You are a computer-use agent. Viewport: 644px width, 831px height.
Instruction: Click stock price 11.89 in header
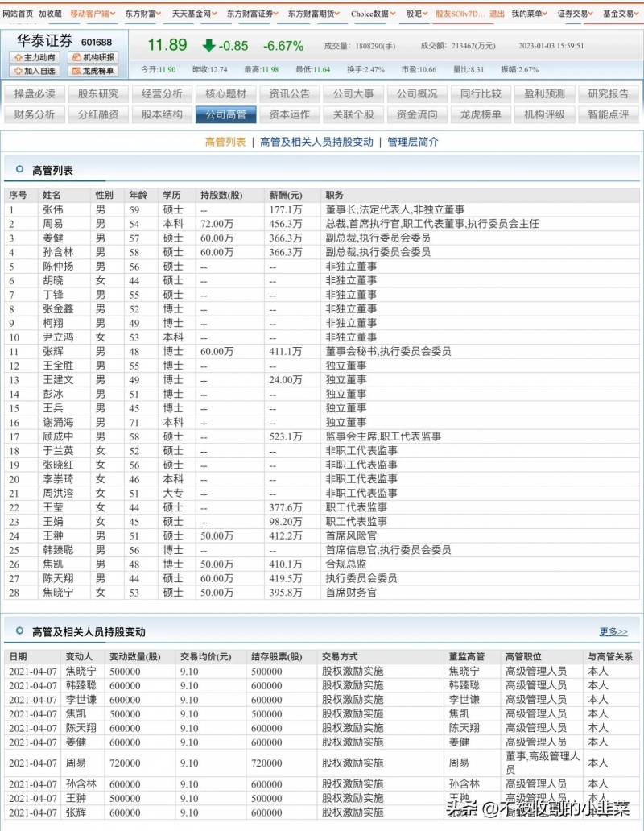pyautogui.click(x=167, y=45)
